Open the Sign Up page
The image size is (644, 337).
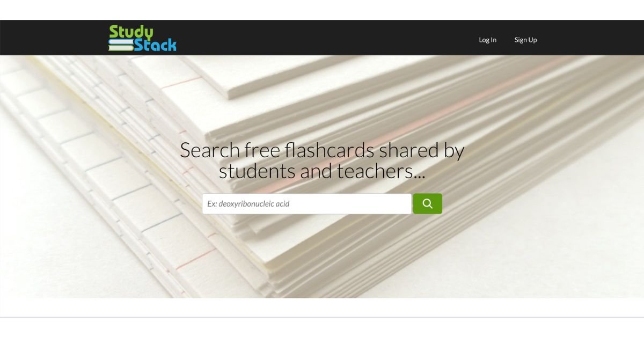pos(526,40)
